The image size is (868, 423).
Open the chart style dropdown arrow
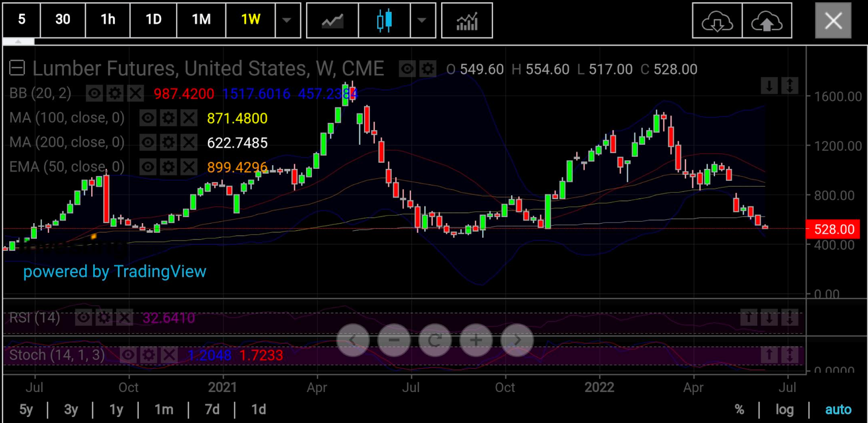[x=423, y=20]
